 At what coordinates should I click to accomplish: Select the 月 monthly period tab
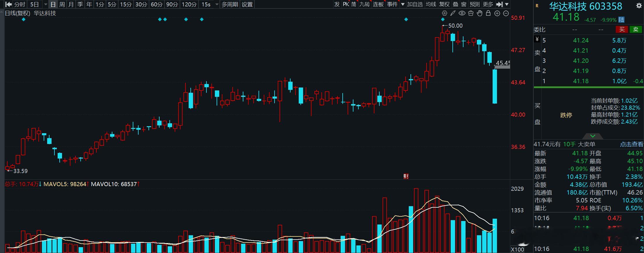click(71, 4)
